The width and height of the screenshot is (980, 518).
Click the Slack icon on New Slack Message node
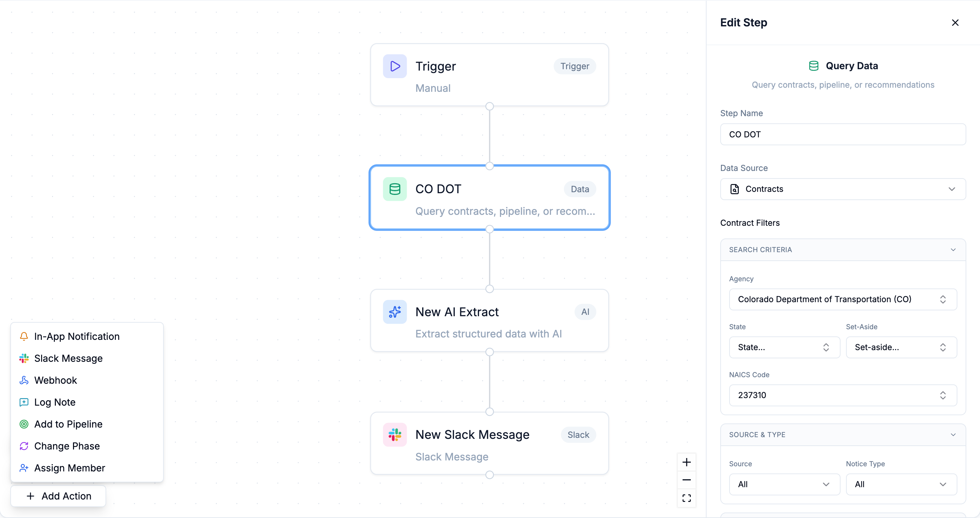coord(394,434)
